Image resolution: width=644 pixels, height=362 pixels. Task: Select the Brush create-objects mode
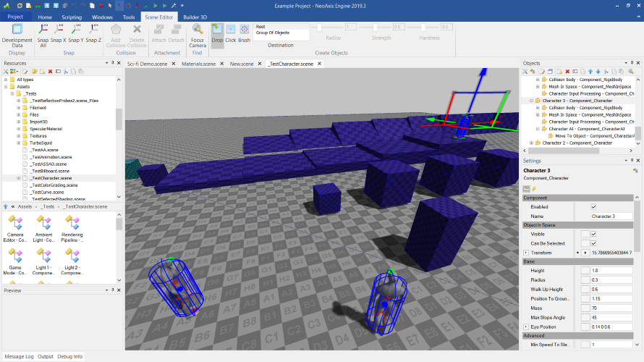(245, 33)
